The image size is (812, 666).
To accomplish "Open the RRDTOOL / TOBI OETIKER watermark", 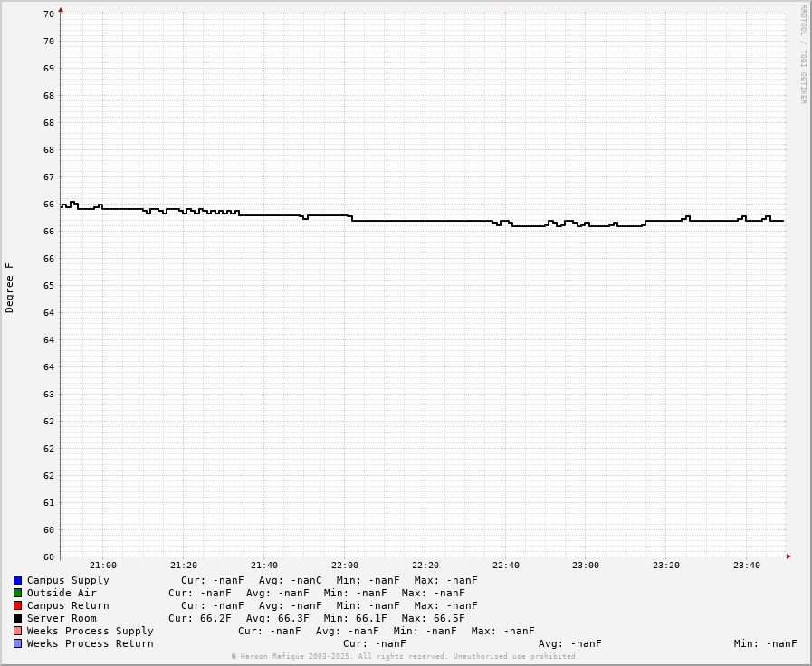I will point(802,54).
